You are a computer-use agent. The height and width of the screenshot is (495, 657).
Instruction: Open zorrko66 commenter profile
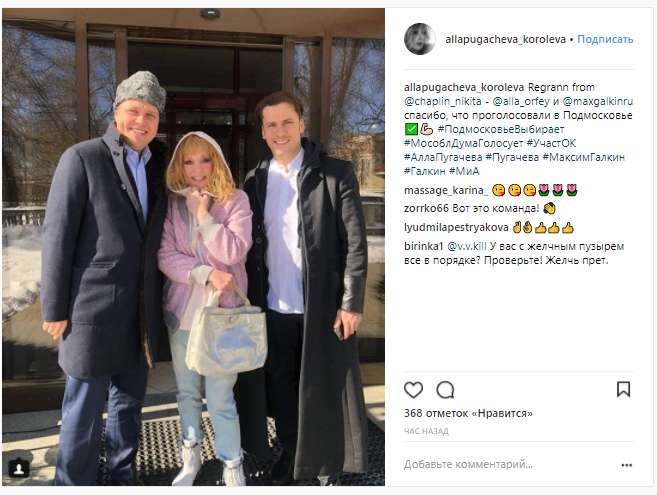[x=426, y=208]
